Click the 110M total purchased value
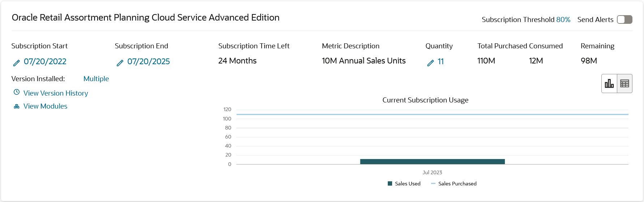This screenshot has height=202, width=644. pyautogui.click(x=486, y=61)
